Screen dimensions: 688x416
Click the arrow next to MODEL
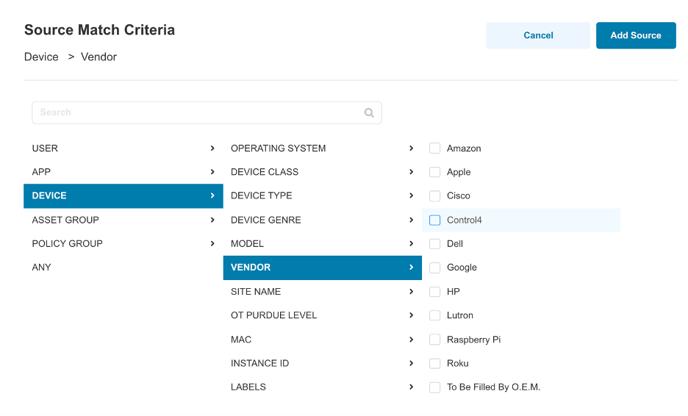point(411,244)
